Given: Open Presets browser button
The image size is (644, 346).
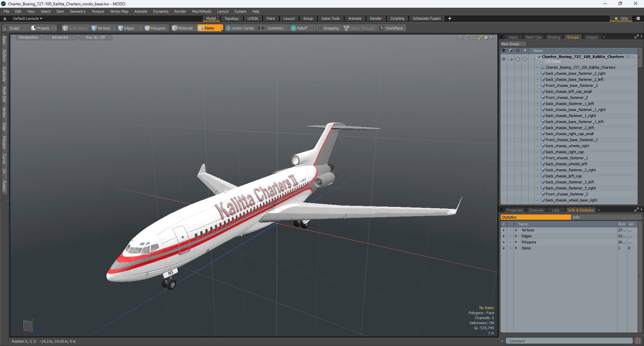Looking at the screenshot, I should tap(43, 28).
